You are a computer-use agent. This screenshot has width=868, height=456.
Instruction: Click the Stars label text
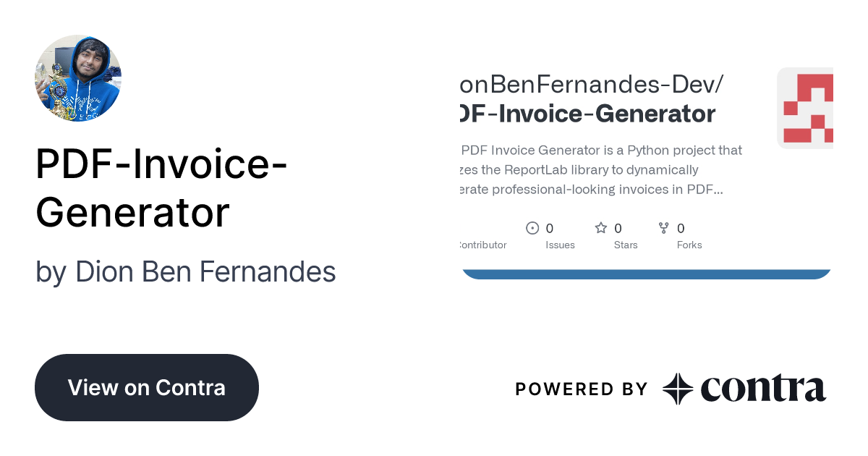(626, 245)
